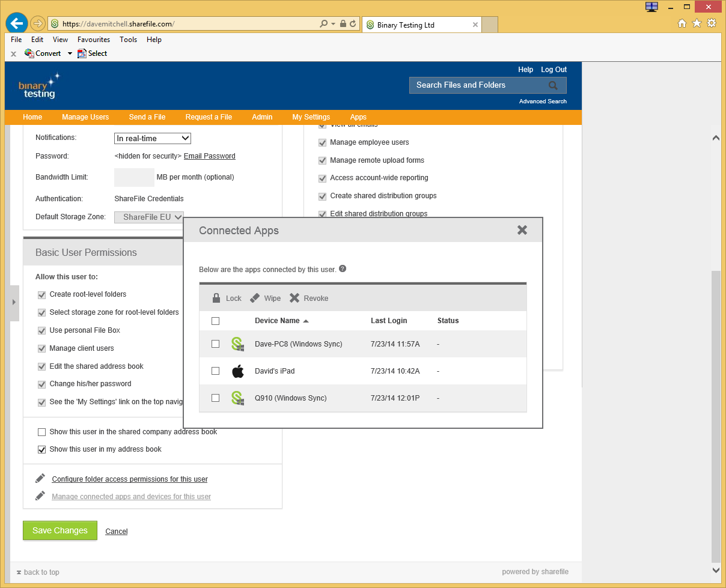Click the Select toolbar button

[93, 53]
